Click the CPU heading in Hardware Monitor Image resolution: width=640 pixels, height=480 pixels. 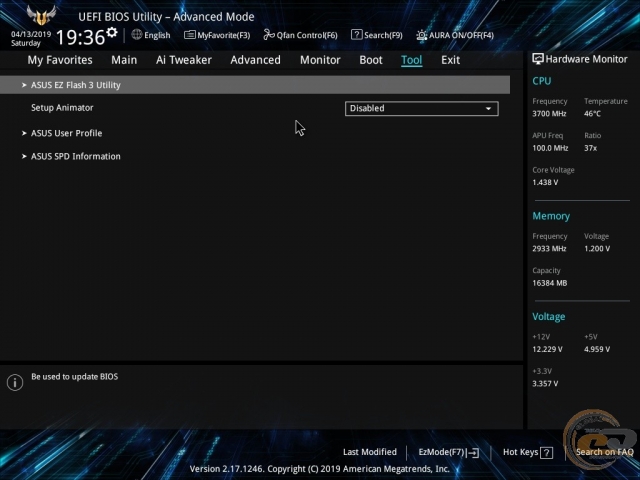click(x=542, y=81)
